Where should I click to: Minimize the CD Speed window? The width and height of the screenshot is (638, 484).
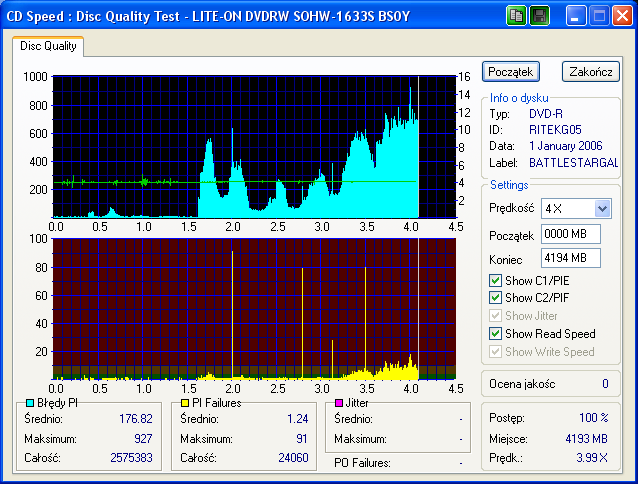(x=575, y=16)
